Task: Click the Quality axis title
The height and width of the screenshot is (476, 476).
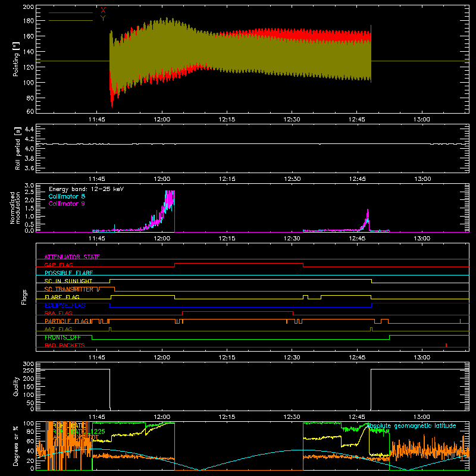Action: (x=16, y=386)
